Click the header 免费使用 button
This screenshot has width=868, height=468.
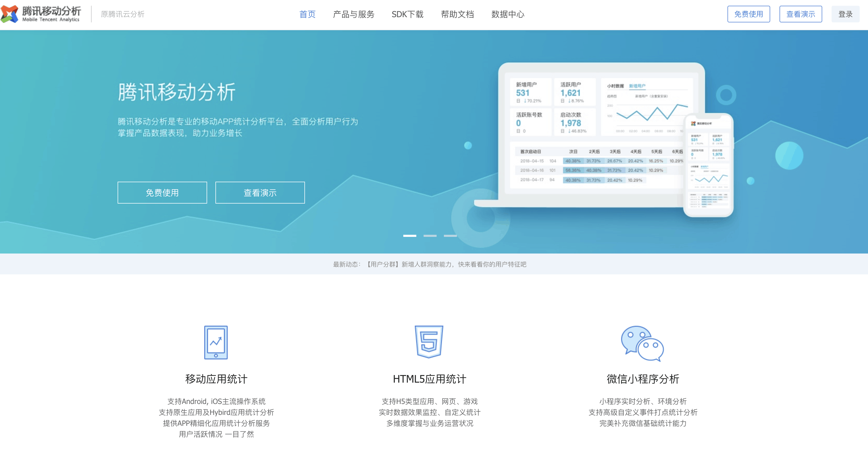click(748, 14)
